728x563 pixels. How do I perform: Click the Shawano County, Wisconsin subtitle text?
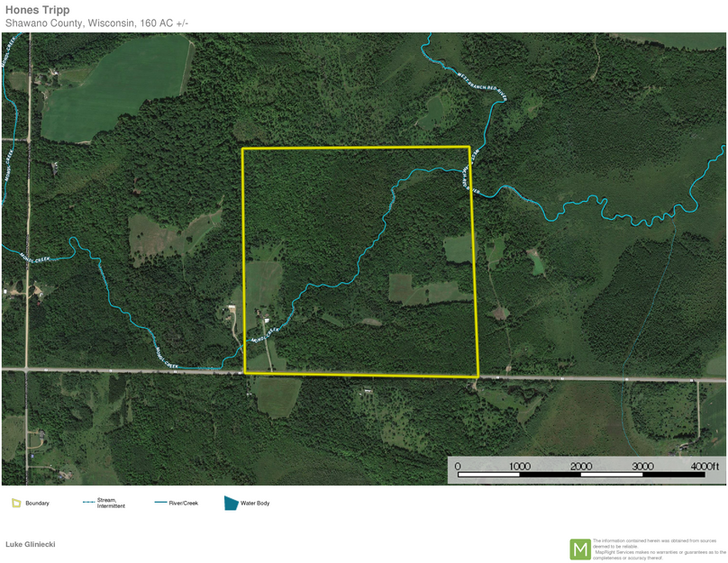pos(97,23)
